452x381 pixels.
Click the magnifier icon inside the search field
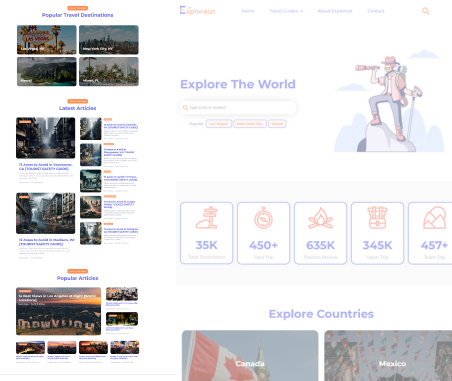point(185,108)
